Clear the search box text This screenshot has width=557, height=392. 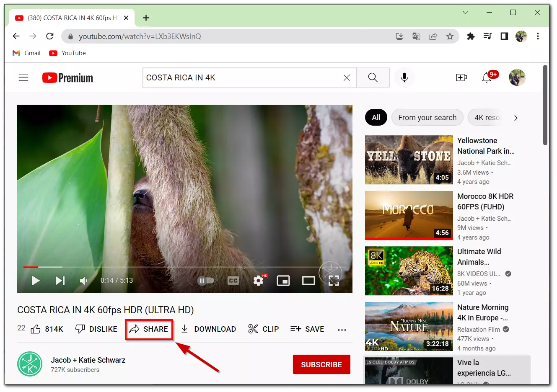coord(347,77)
